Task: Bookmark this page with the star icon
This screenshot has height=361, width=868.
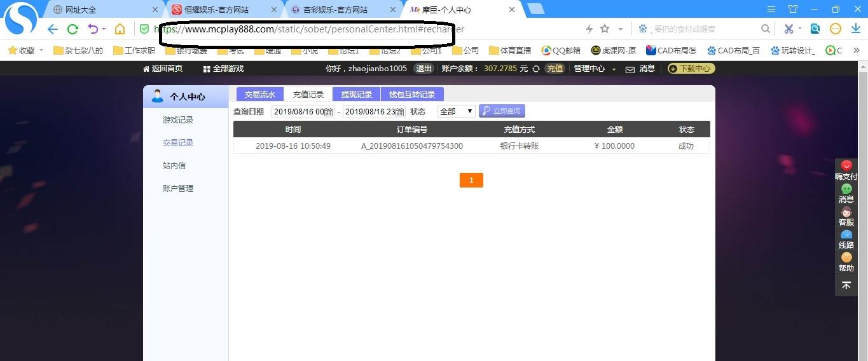Action: pyautogui.click(x=605, y=29)
